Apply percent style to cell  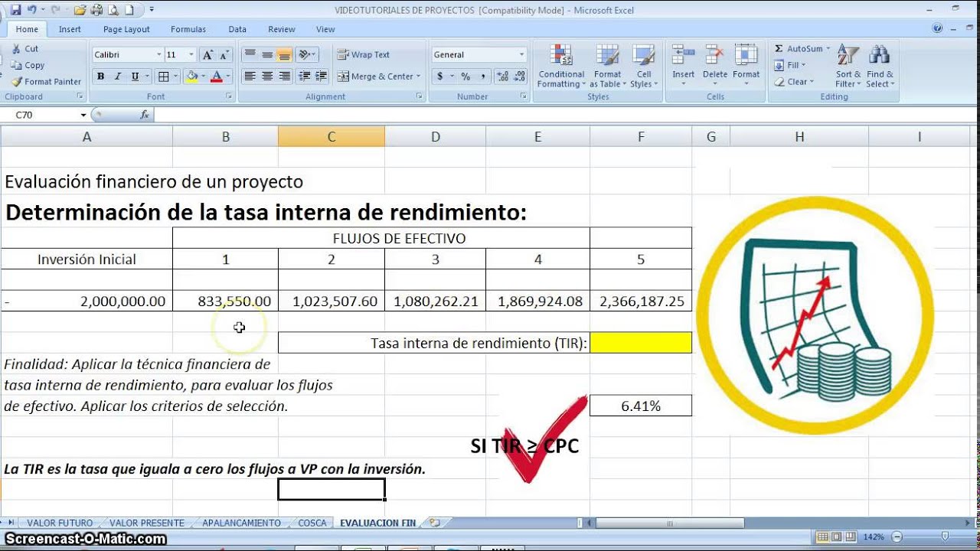pos(465,77)
